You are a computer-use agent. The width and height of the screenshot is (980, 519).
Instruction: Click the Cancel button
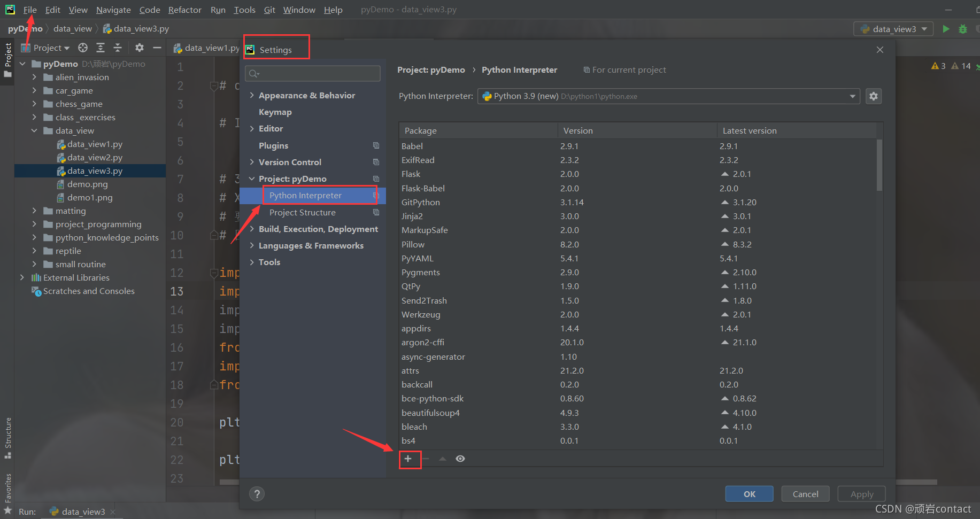coord(805,494)
